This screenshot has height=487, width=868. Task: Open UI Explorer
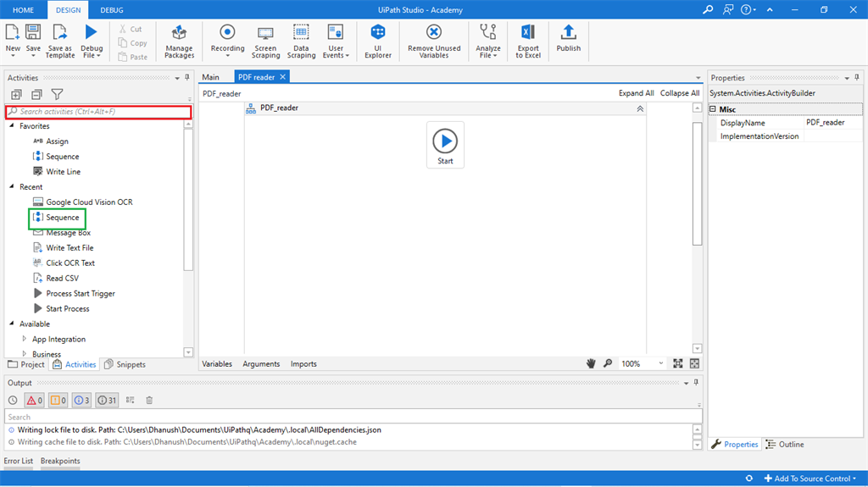(x=378, y=41)
